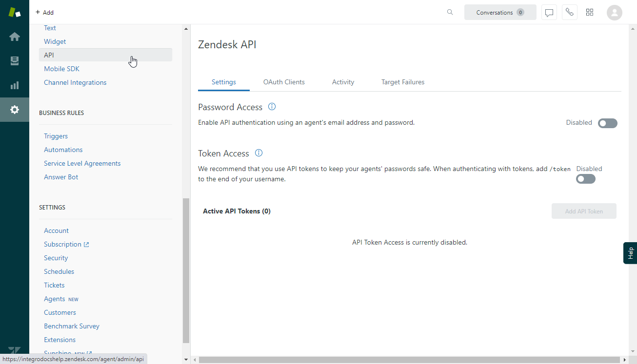Open the Admin gear icon
Screen dimensions: 637x364
click(x=15, y=110)
